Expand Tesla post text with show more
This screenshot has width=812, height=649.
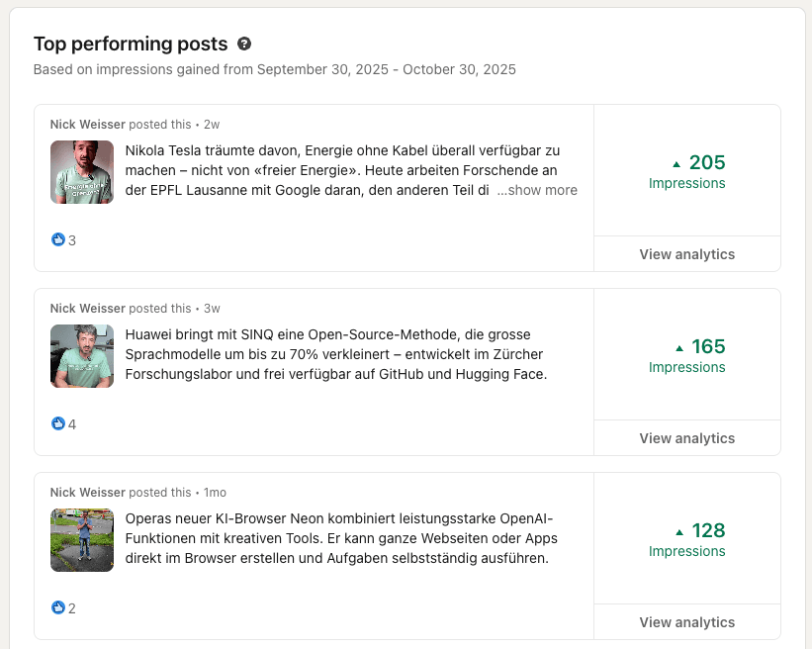tap(537, 190)
